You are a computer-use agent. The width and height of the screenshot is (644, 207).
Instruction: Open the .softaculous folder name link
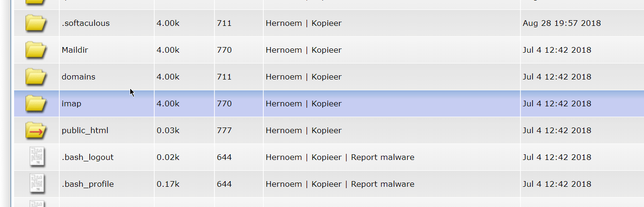[x=86, y=23]
